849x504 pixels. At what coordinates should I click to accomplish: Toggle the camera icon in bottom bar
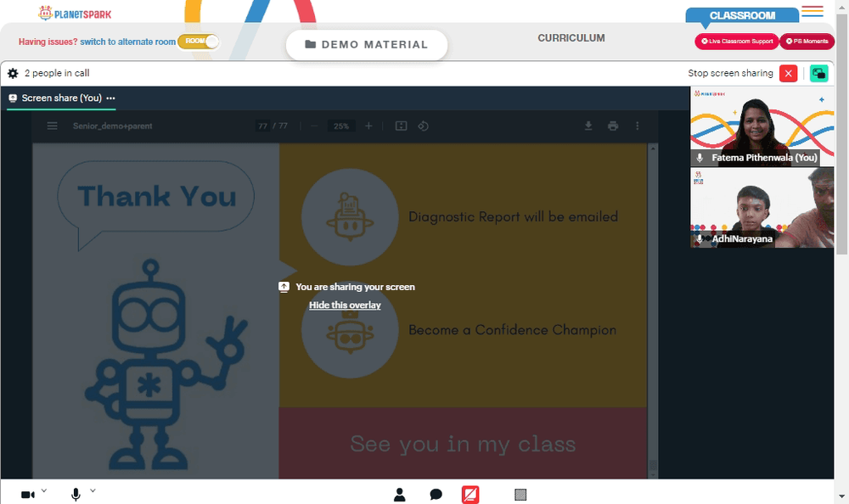pos(28,495)
